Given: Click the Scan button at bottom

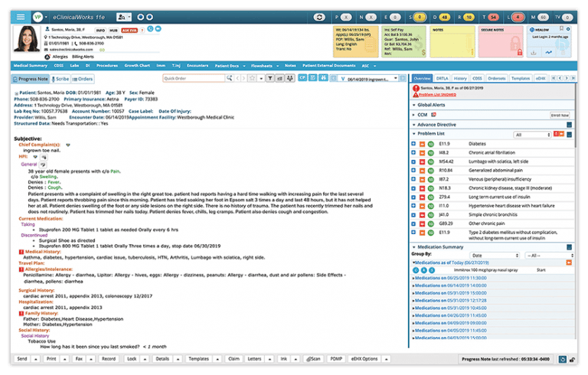Looking at the screenshot, I should 313,359.
